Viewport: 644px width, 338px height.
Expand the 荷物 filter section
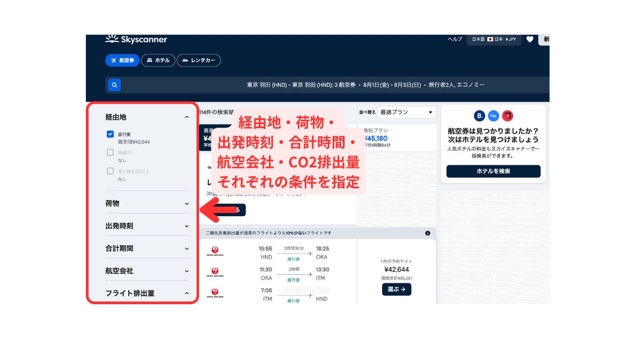pyautogui.click(x=187, y=203)
